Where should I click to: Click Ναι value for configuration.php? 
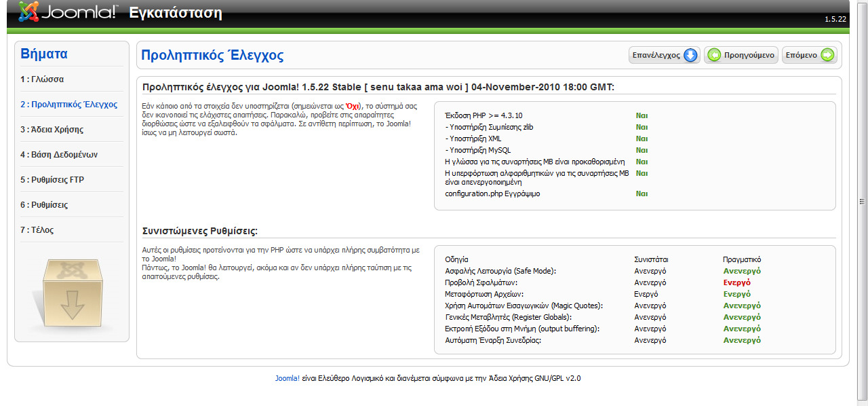pyautogui.click(x=642, y=193)
